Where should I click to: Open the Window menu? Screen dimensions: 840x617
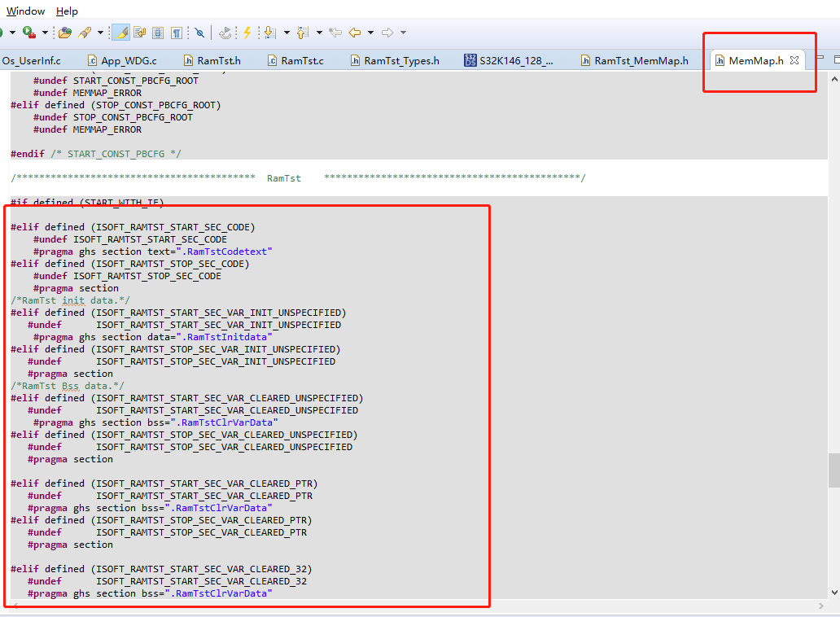pyautogui.click(x=26, y=11)
